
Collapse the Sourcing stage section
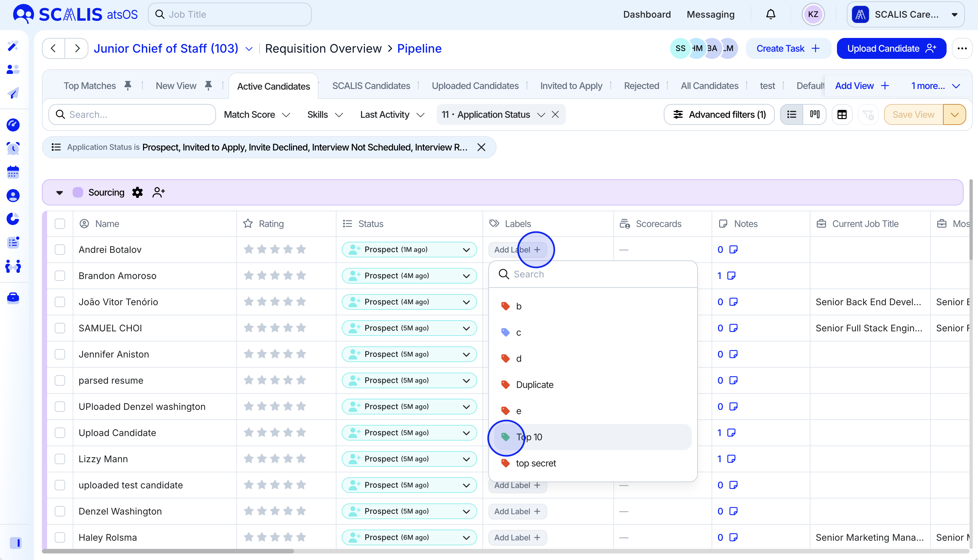[59, 192]
